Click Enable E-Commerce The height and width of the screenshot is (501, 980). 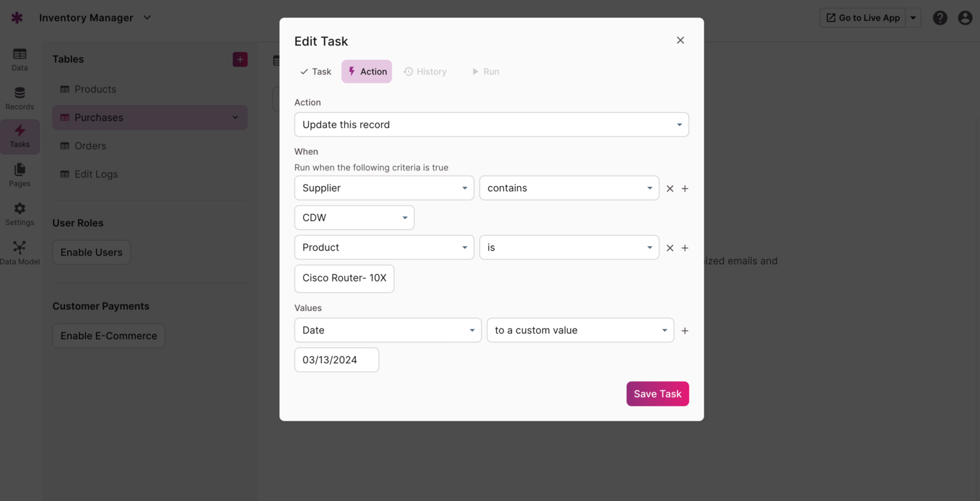pyautogui.click(x=108, y=335)
